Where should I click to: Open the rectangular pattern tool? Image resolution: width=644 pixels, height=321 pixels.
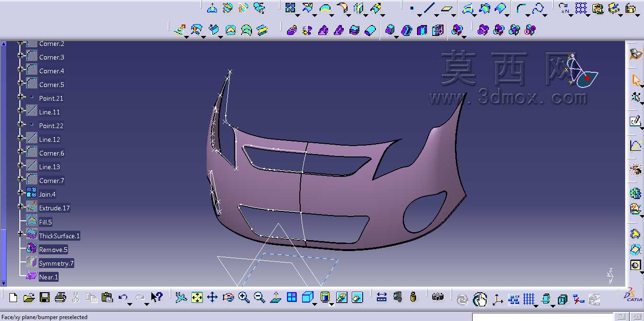pos(581,8)
